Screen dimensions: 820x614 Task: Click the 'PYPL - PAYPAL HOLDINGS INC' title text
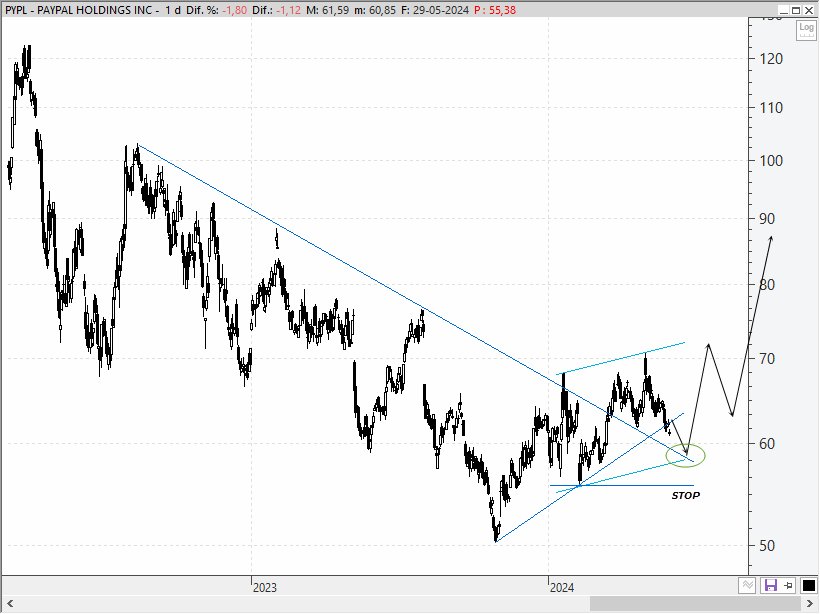(79, 10)
